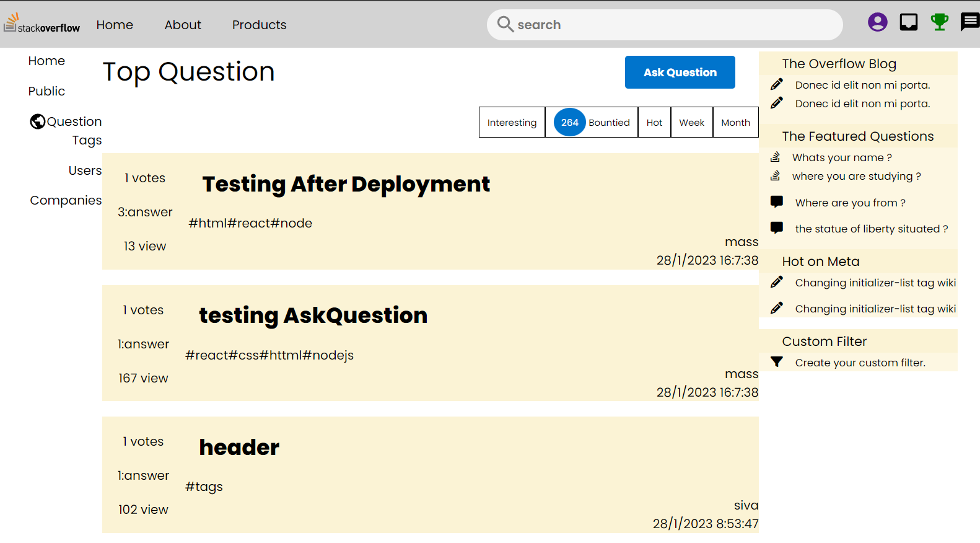Open the About page in navbar
The image size is (980, 543).
pos(183,25)
